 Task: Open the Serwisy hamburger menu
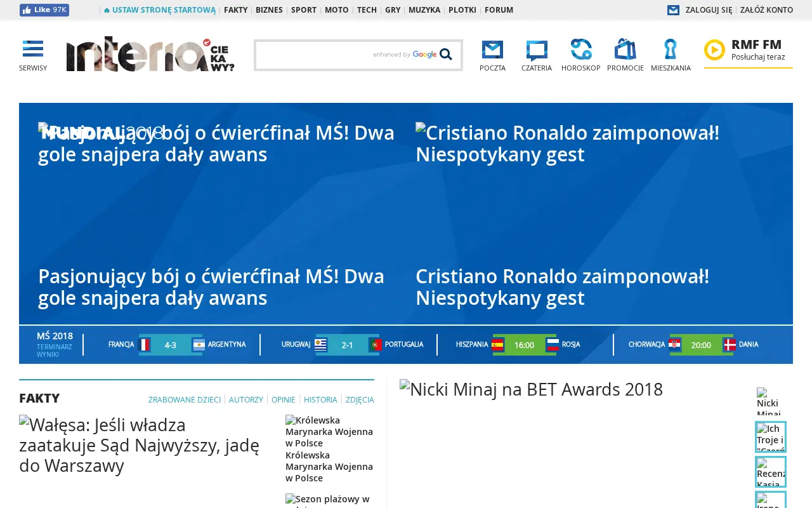[33, 49]
